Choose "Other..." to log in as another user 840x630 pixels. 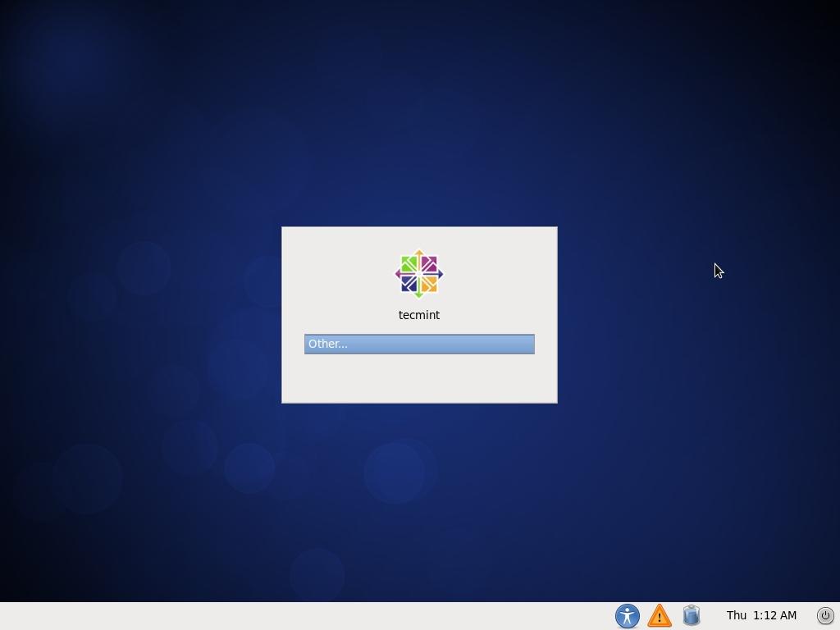coord(419,344)
